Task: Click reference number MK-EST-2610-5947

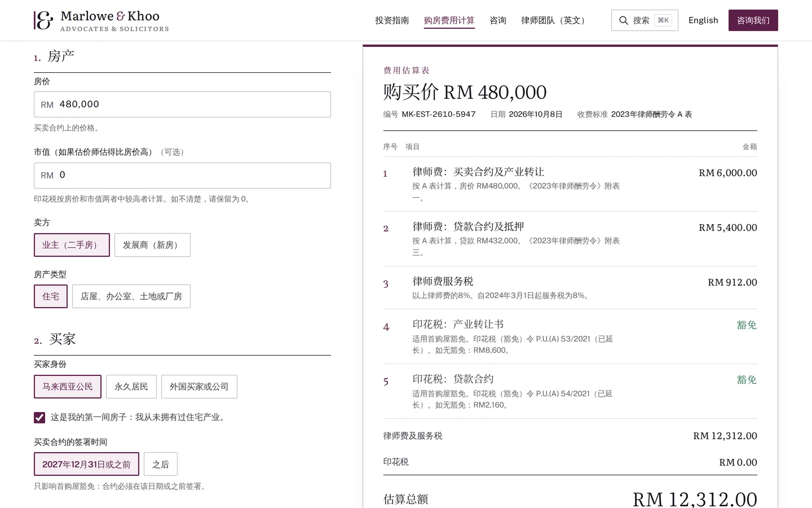Action: tap(439, 114)
